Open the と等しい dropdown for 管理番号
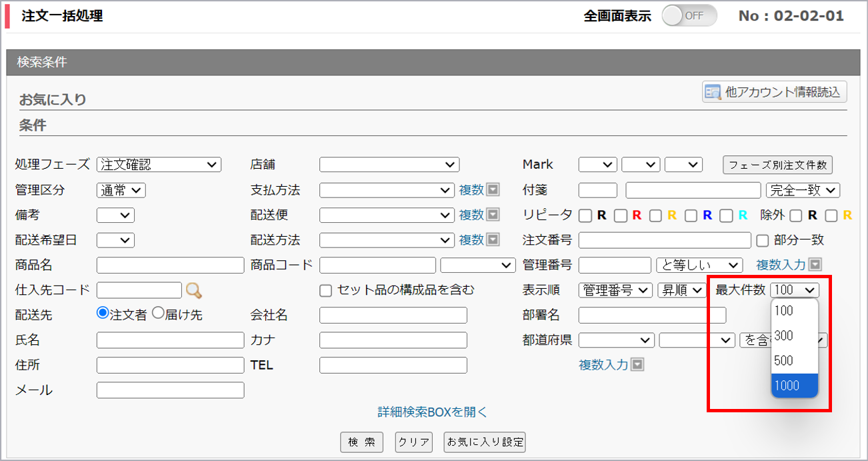Screen dimensions: 868x461 pyautogui.click(x=699, y=265)
